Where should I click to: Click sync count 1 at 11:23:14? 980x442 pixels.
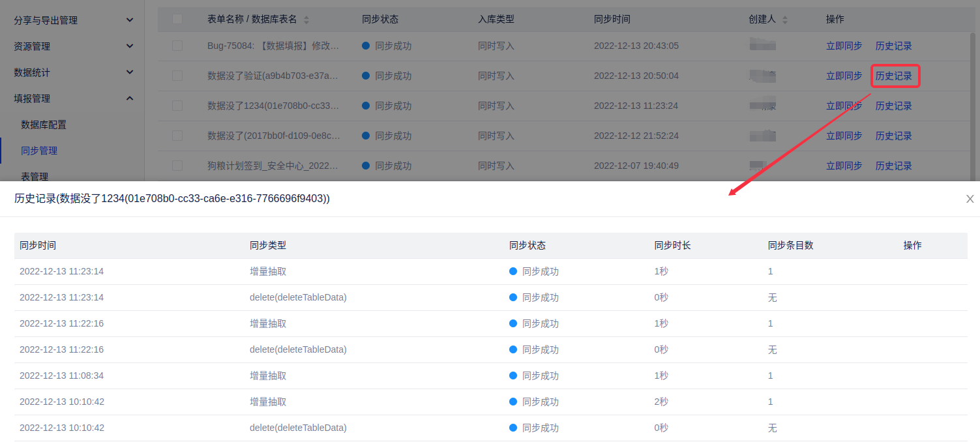[x=770, y=271]
